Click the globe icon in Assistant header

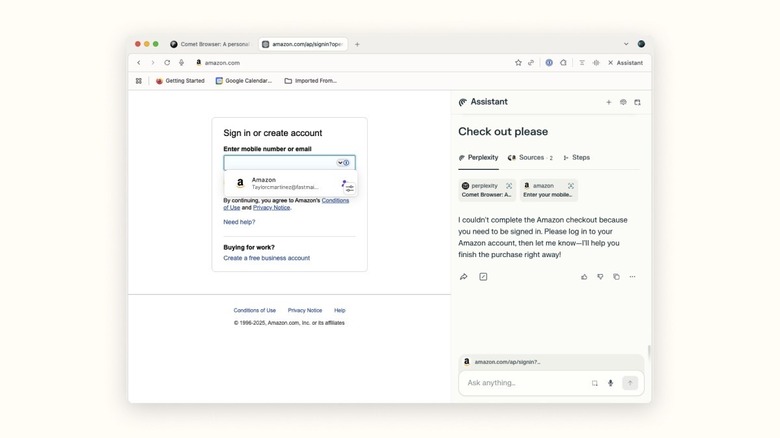623,102
